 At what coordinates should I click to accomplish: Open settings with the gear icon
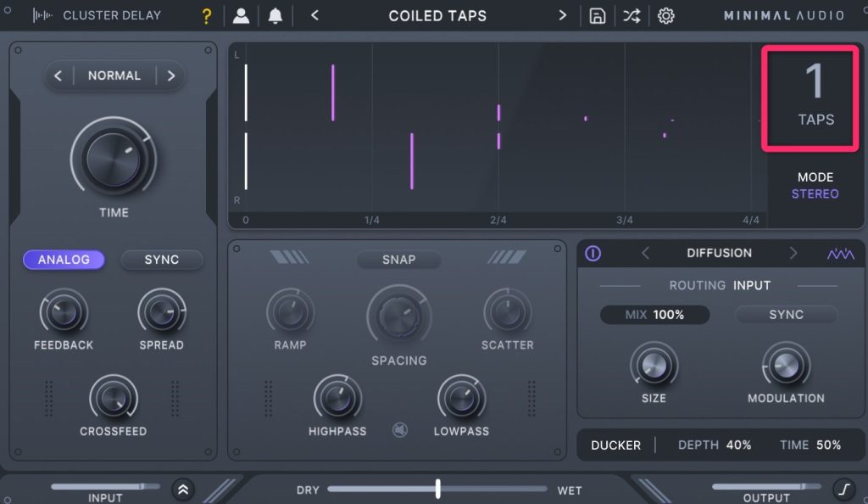pos(666,16)
